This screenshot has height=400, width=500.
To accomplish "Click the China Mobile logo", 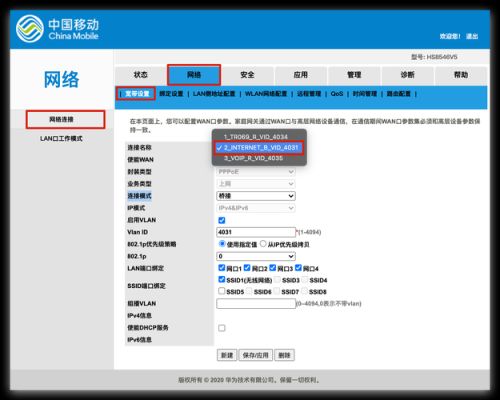I will pyautogui.click(x=57, y=29).
